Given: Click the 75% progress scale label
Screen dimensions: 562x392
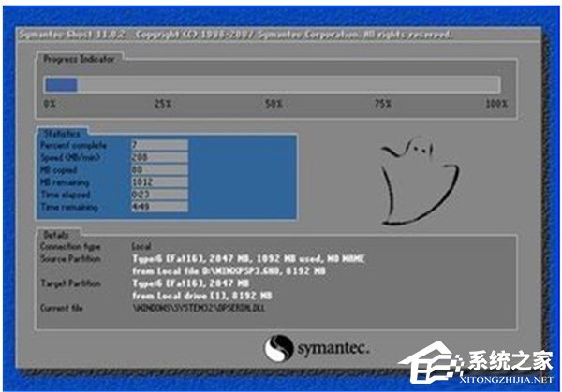Looking at the screenshot, I should tap(383, 104).
